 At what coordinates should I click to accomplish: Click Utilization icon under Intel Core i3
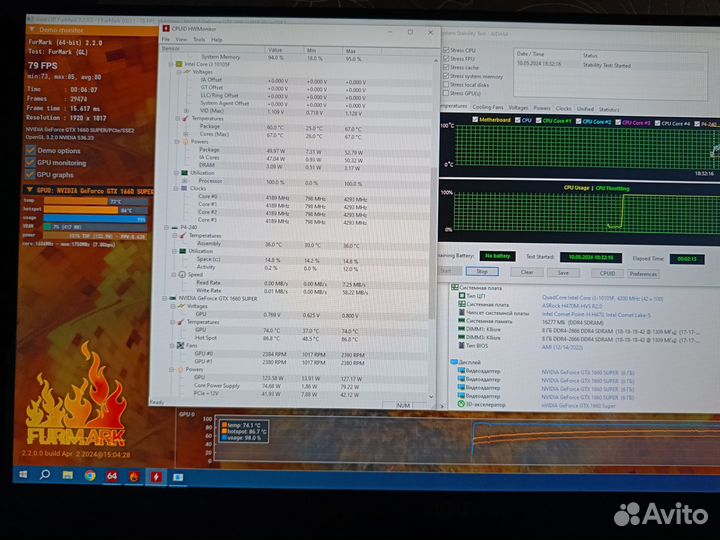(x=184, y=173)
